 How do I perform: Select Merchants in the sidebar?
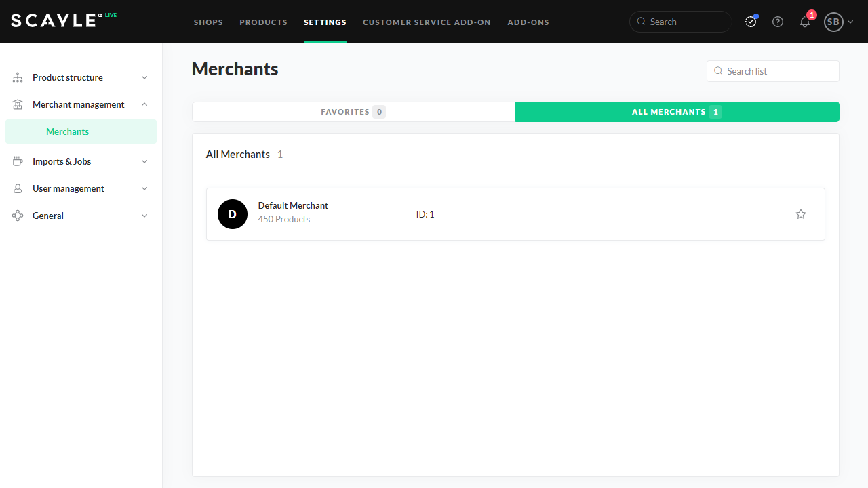click(68, 131)
